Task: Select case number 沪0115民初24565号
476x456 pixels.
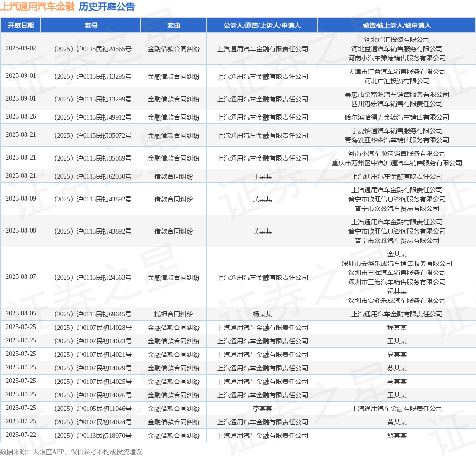Action: pos(93,49)
